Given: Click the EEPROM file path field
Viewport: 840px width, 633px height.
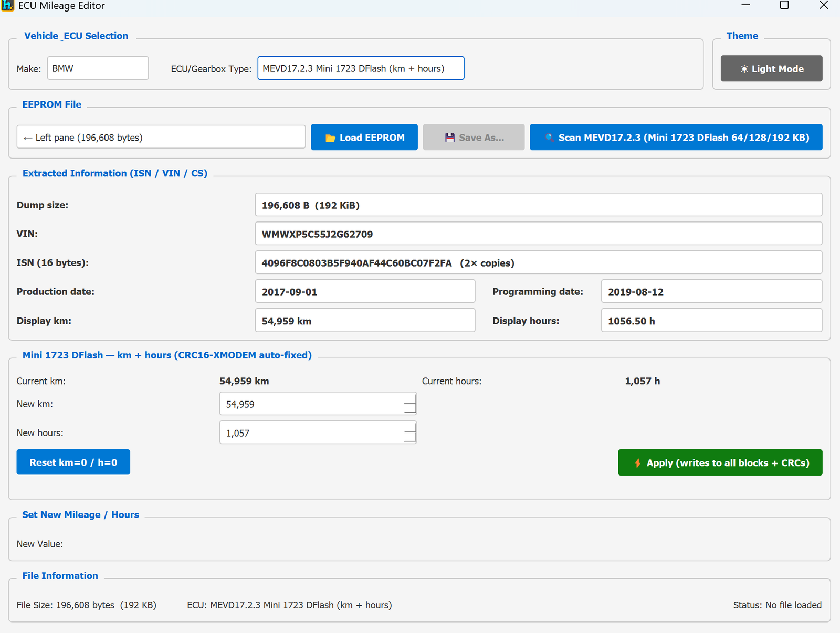Looking at the screenshot, I should click(161, 137).
